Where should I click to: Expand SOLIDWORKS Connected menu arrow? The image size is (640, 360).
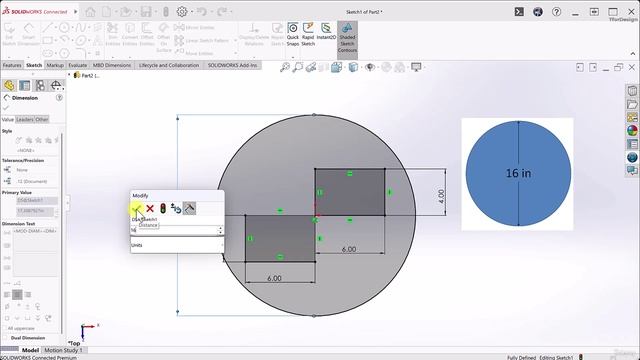click(76, 12)
